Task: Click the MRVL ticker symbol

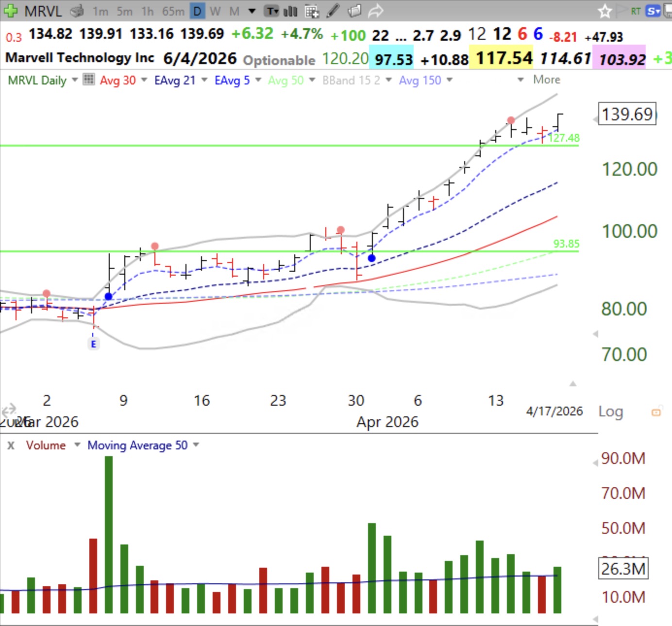Action: [43, 11]
